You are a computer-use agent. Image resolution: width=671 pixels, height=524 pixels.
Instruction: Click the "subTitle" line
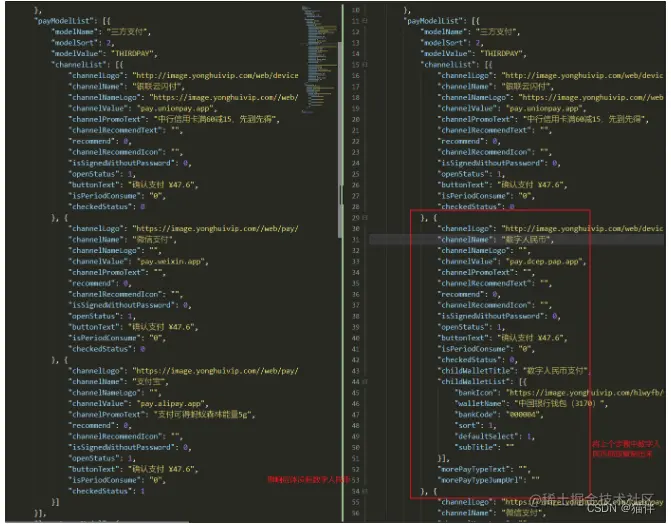(484, 447)
